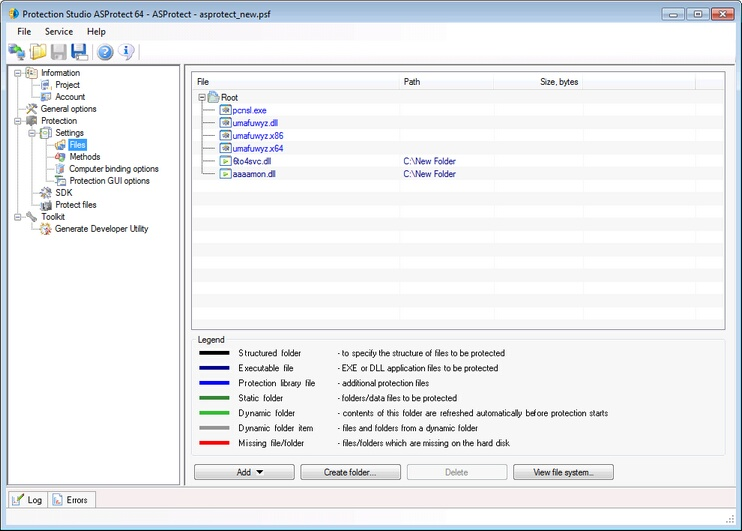
Task: Open the Methods settings node
Action: pos(84,157)
